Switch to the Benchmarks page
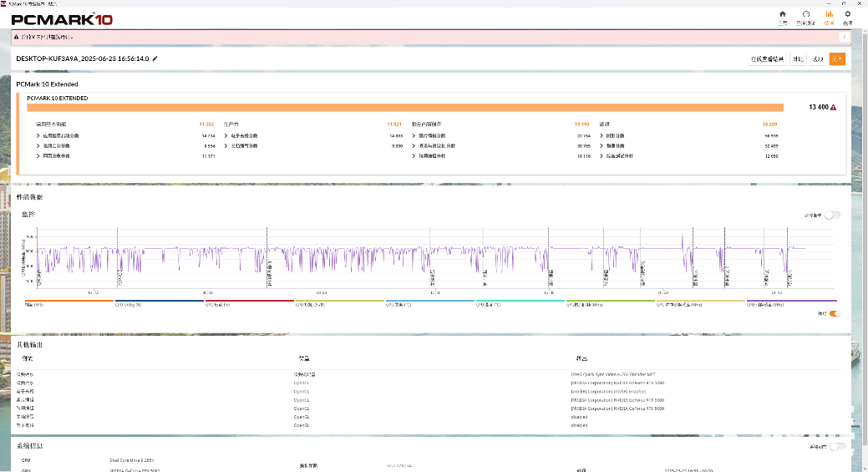This screenshot has height=472, width=868. 805,18
